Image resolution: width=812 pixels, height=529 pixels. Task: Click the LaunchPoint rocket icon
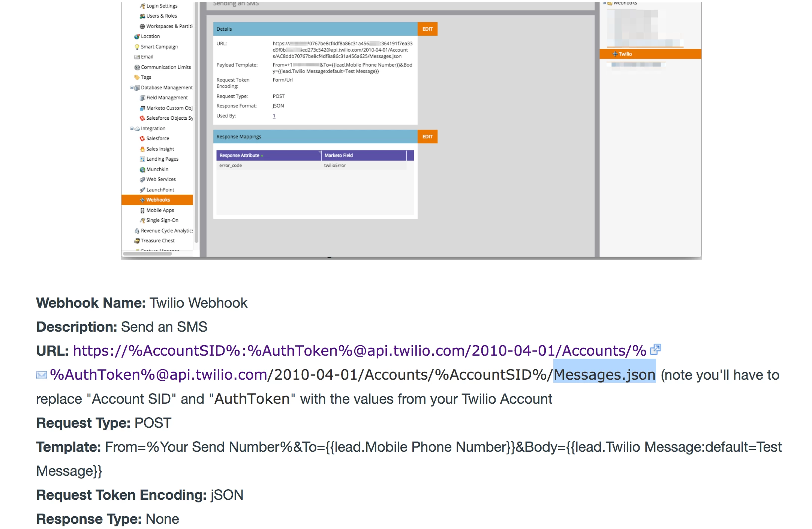coord(142,190)
